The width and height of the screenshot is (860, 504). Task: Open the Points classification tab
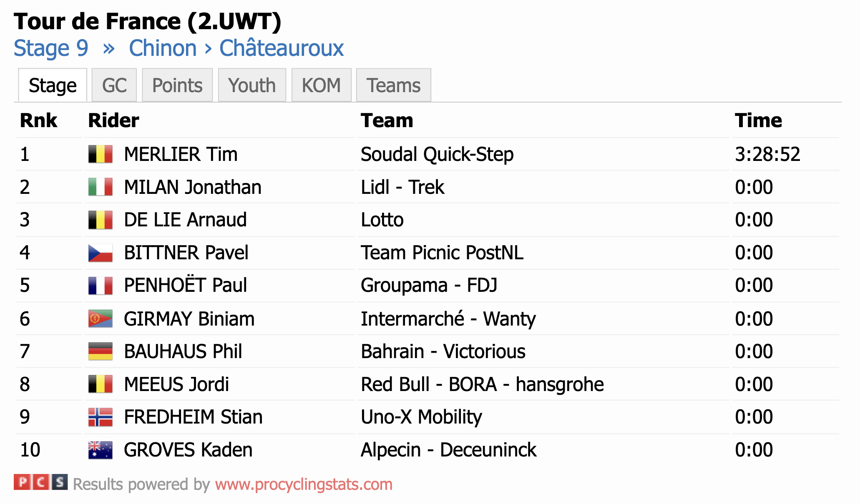pyautogui.click(x=177, y=85)
